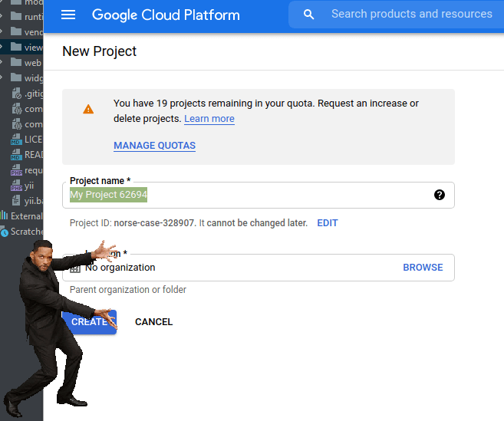Select the yii.bat file in tree

click(28, 201)
